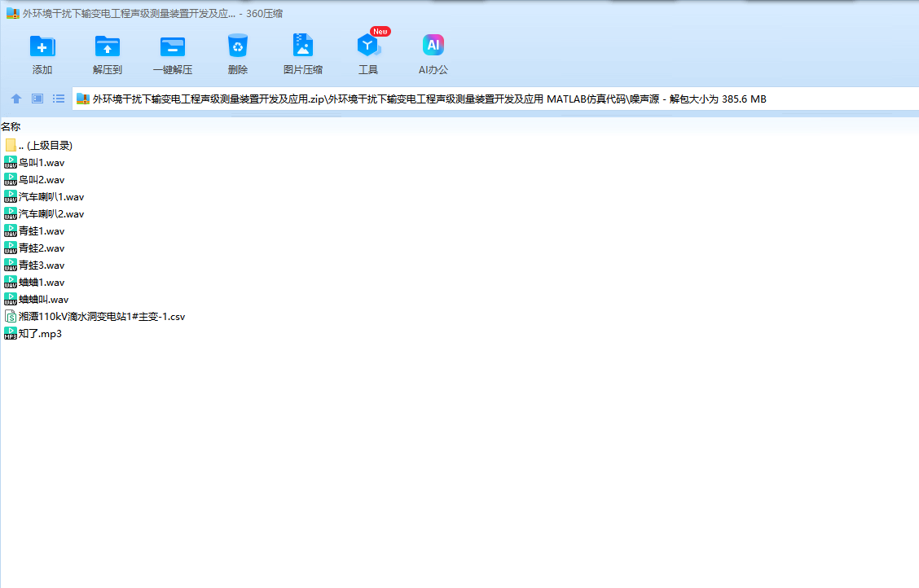Switch to icon view mode button

37,99
